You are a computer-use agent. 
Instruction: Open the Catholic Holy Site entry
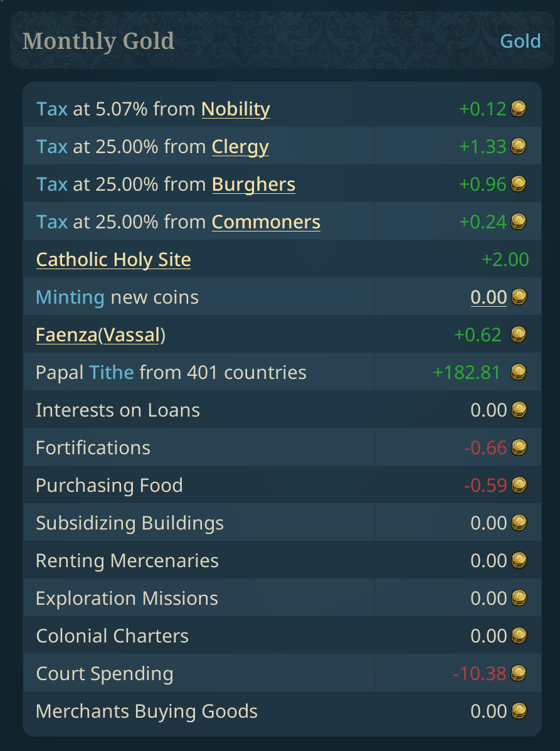(114, 258)
